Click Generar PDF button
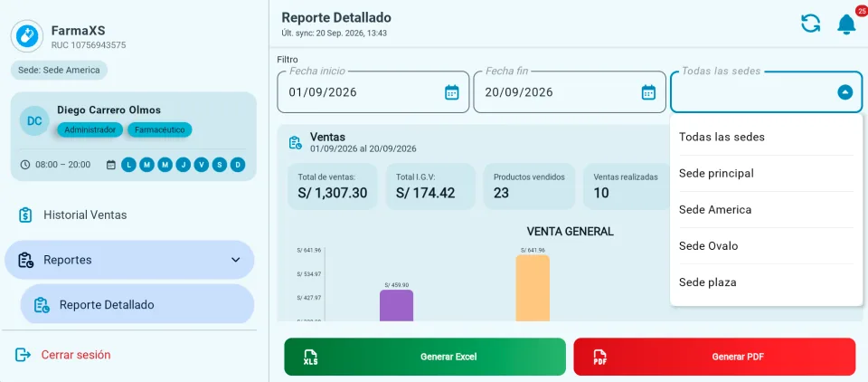 tap(714, 357)
